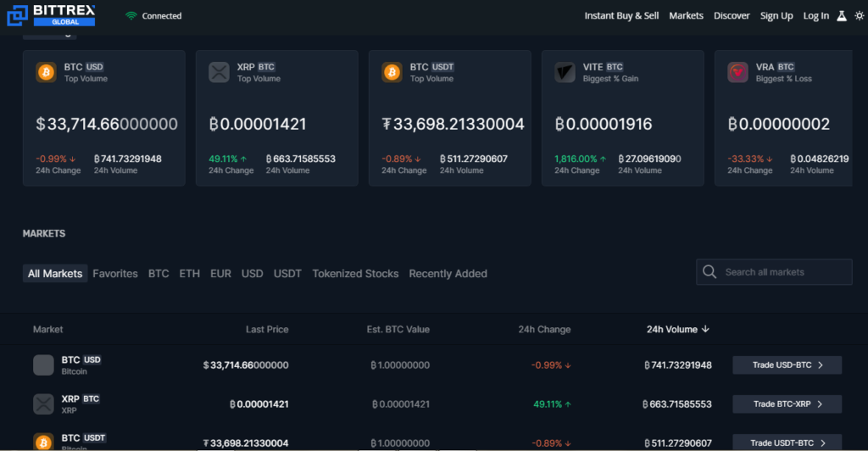
Task: Click the Trade BTC-XRP button
Action: click(787, 404)
